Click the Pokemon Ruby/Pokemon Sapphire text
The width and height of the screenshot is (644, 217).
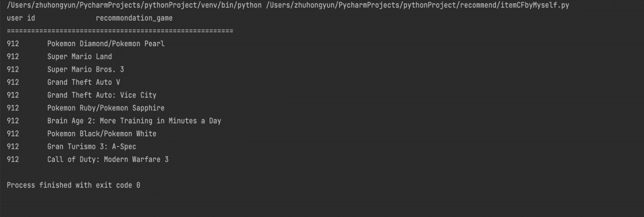(x=106, y=108)
